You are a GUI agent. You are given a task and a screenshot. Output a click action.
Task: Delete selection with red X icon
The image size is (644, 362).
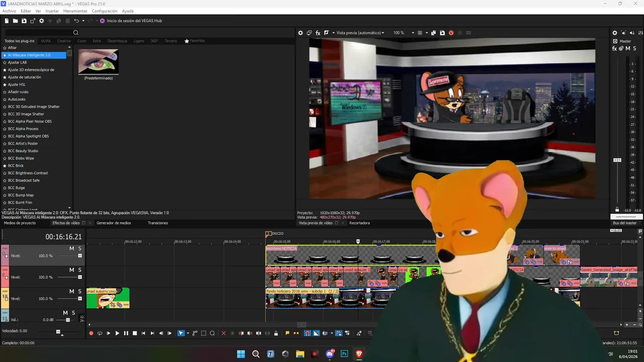pyautogui.click(x=224, y=333)
